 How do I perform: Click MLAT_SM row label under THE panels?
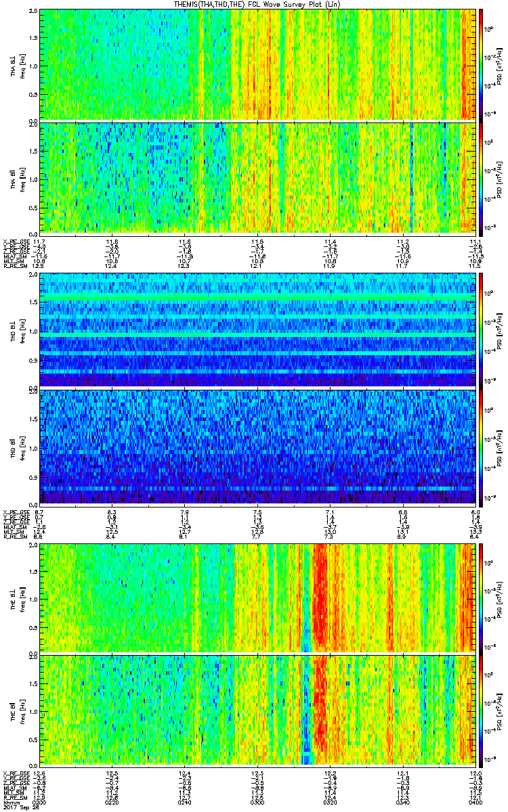(x=14, y=788)
